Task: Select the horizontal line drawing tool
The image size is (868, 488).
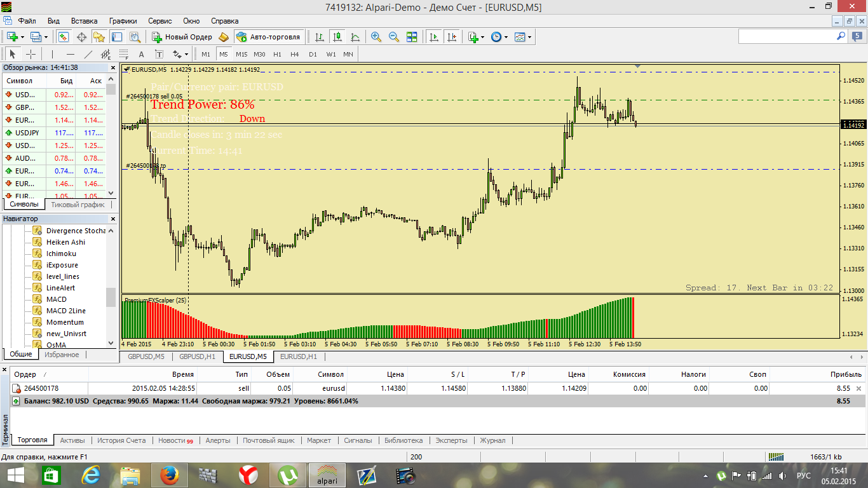Action: 71,54
